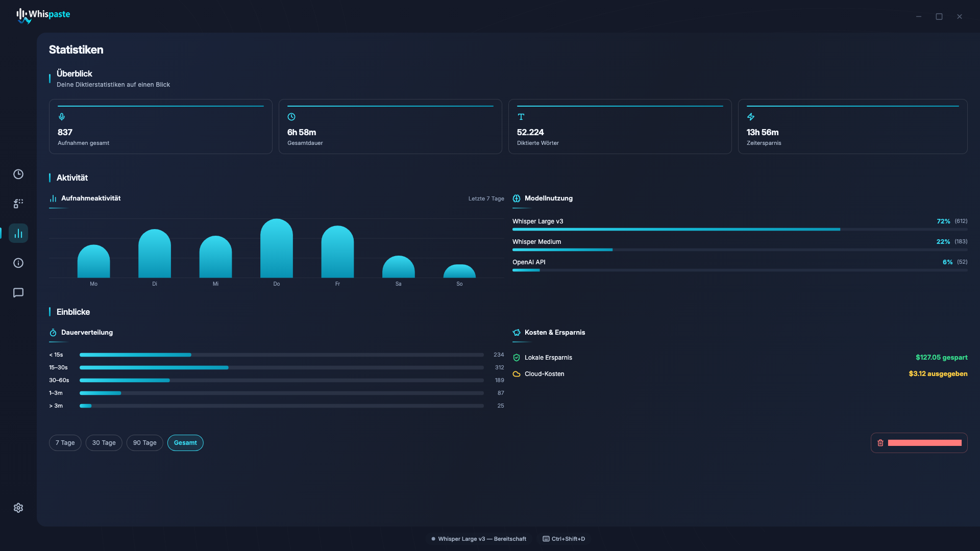Click the cloud icon beside Cloud-Kosten
Screen dimensions: 980x551
tap(517, 374)
